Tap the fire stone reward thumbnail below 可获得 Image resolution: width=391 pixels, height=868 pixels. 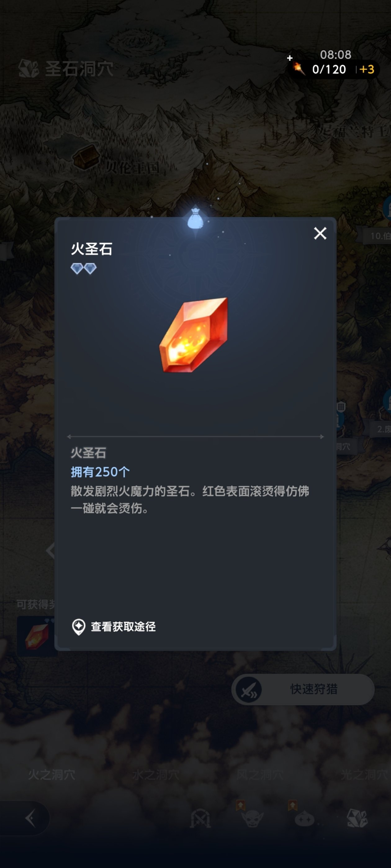tap(36, 636)
